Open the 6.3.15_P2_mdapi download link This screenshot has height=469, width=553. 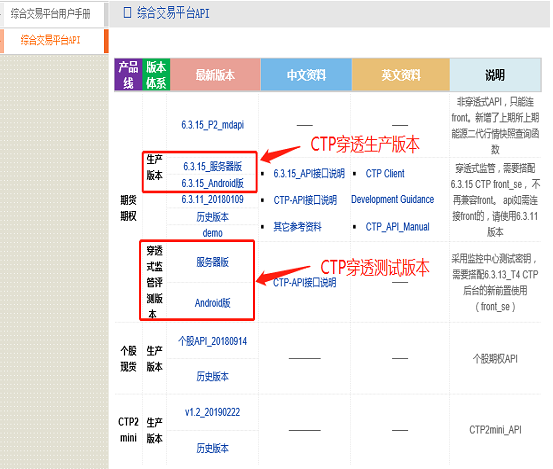[x=213, y=125]
